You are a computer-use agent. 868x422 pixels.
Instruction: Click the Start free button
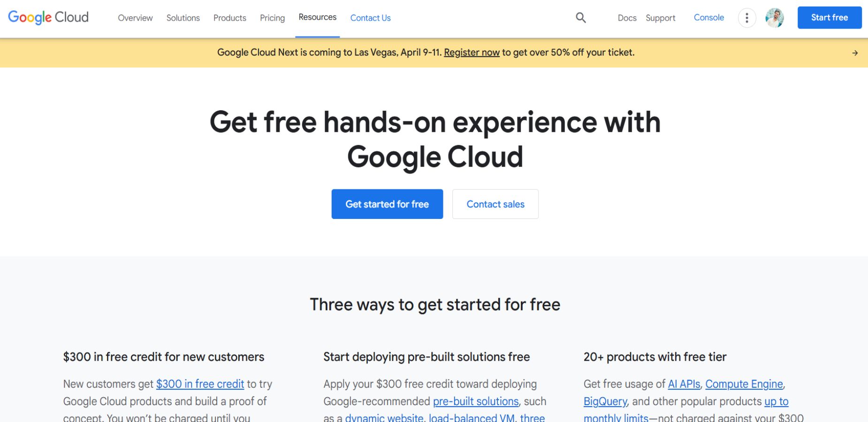[x=829, y=17]
